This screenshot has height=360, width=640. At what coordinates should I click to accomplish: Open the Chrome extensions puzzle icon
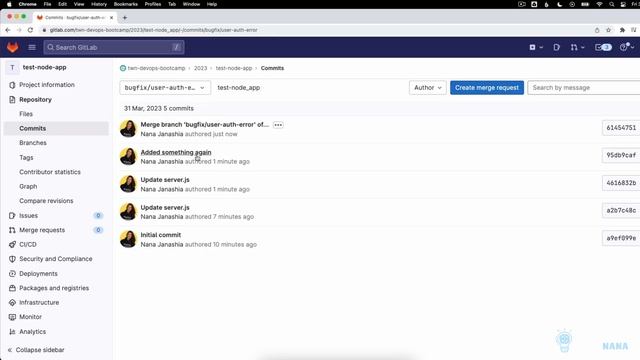click(622, 30)
